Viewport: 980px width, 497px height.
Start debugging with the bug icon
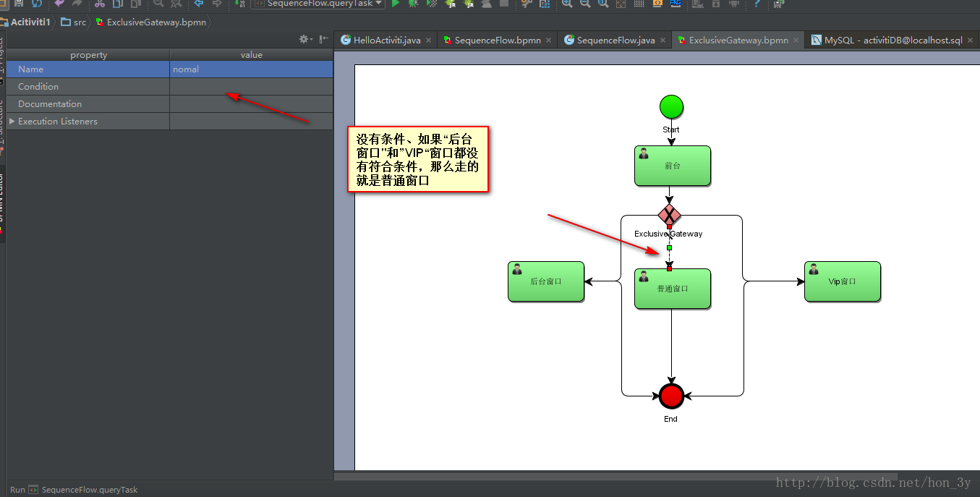click(x=413, y=3)
